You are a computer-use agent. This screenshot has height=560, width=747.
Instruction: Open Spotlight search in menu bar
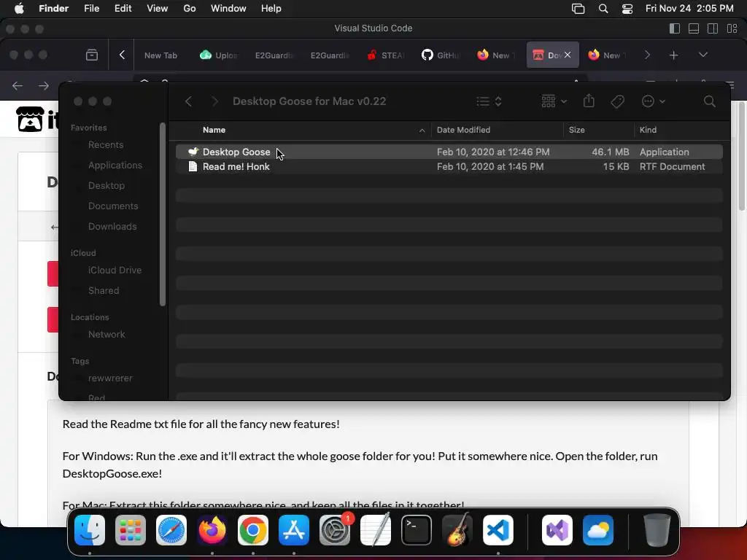[x=603, y=9]
